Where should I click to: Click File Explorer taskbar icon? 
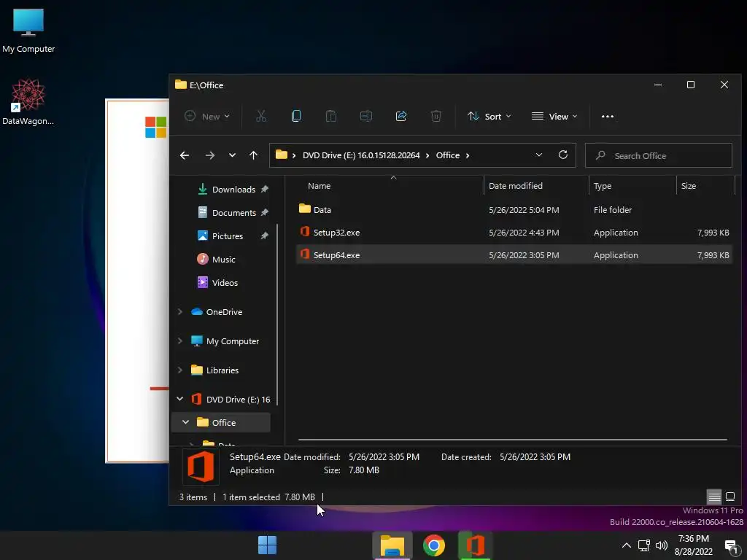[392, 545]
